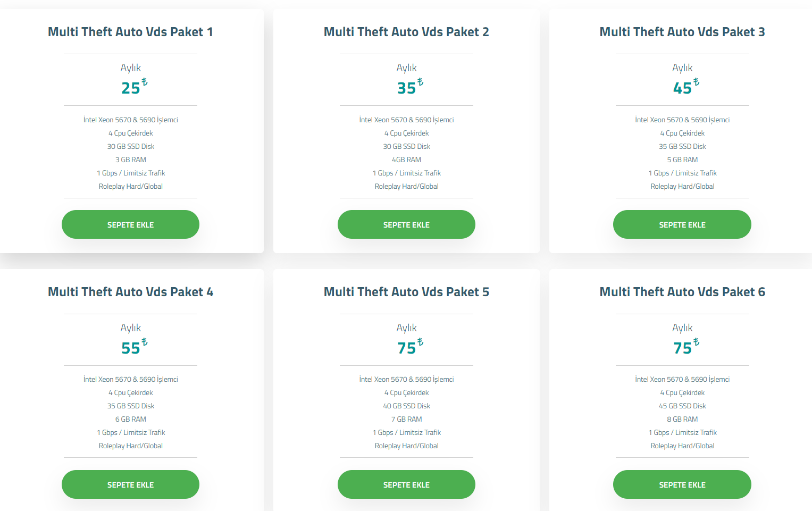This screenshot has height=511, width=812.
Task: Click the lira symbol beside the 25 price
Action: 144,82
